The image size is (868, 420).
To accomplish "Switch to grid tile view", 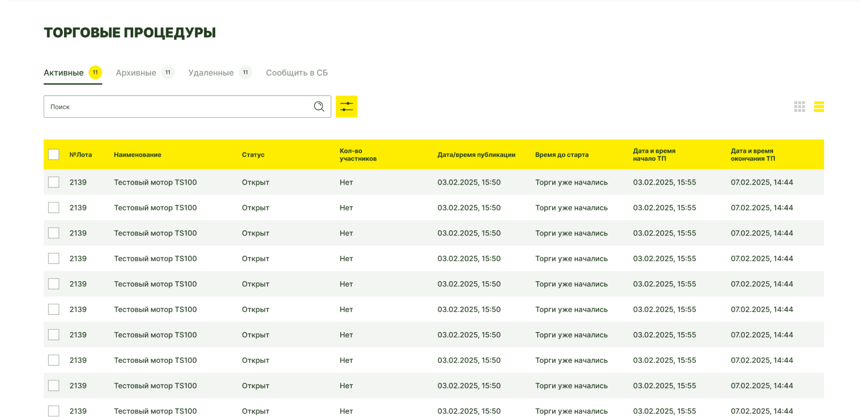I will click(799, 106).
